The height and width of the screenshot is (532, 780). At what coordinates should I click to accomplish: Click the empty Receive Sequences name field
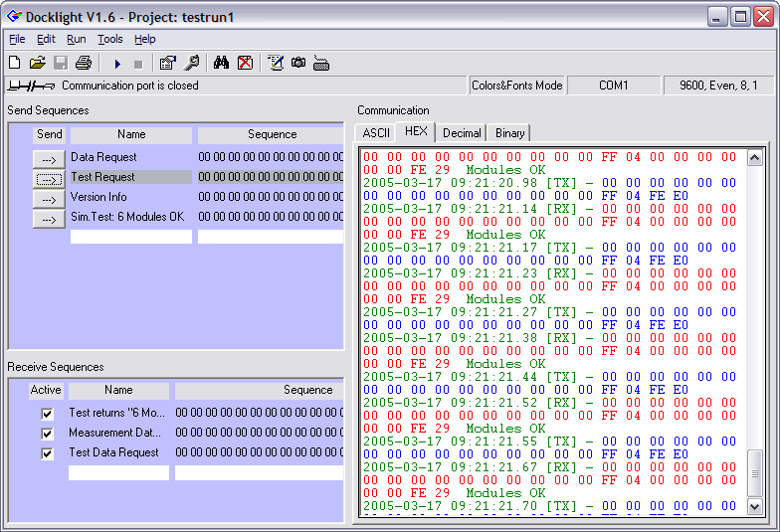click(x=118, y=473)
